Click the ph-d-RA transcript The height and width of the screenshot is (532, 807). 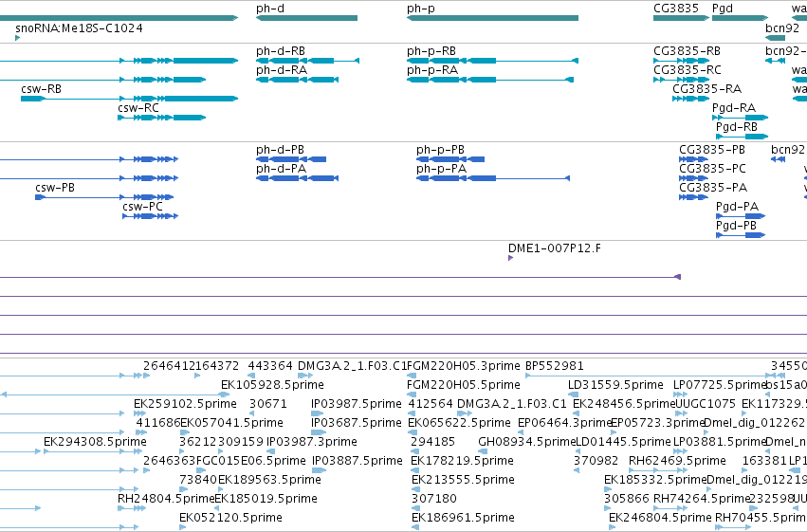pos(297,80)
